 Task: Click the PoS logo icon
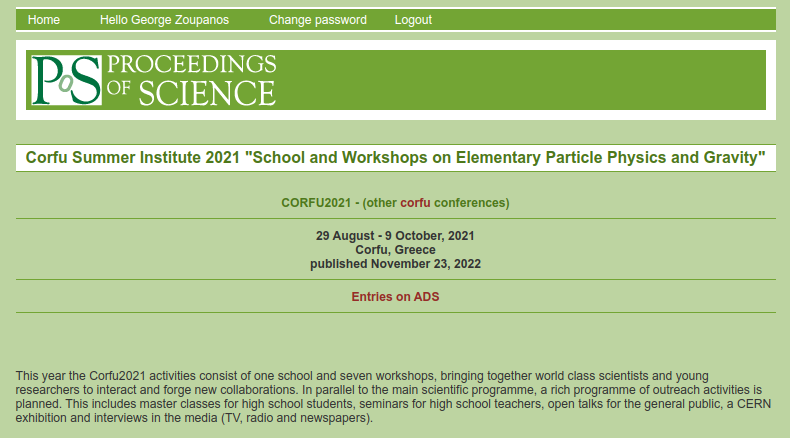tap(66, 80)
